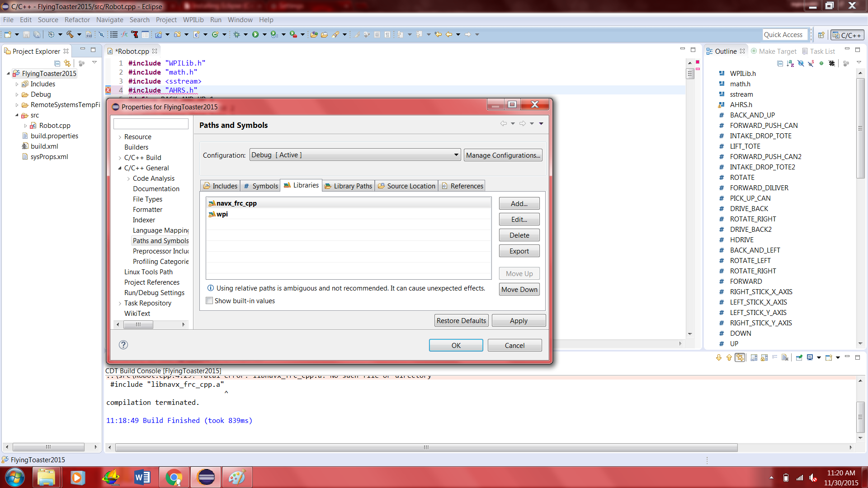This screenshot has width=868, height=488.
Task: Click the Open Perspective icon
Action: point(821,35)
